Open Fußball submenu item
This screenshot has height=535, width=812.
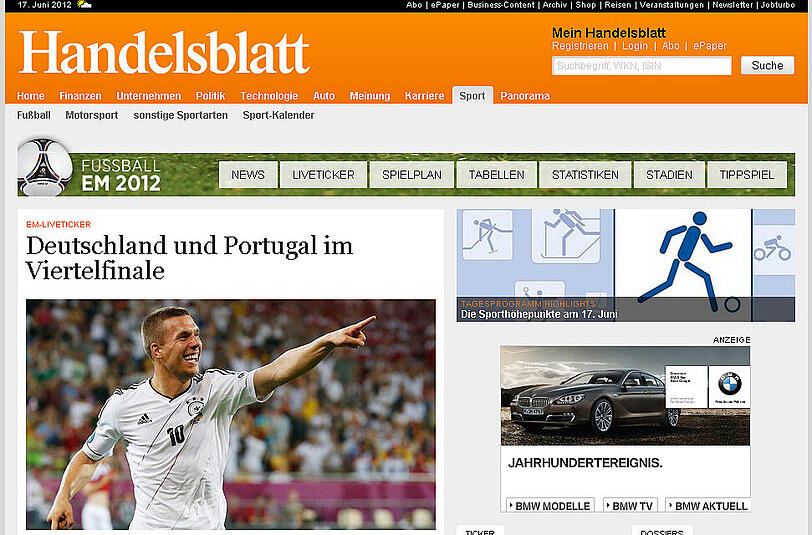click(34, 115)
